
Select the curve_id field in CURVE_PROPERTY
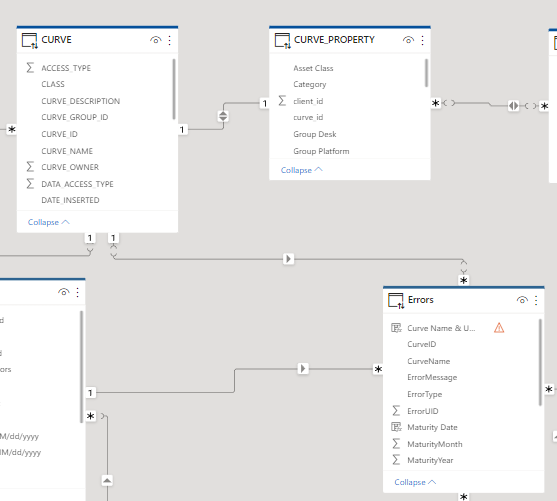[308, 117]
